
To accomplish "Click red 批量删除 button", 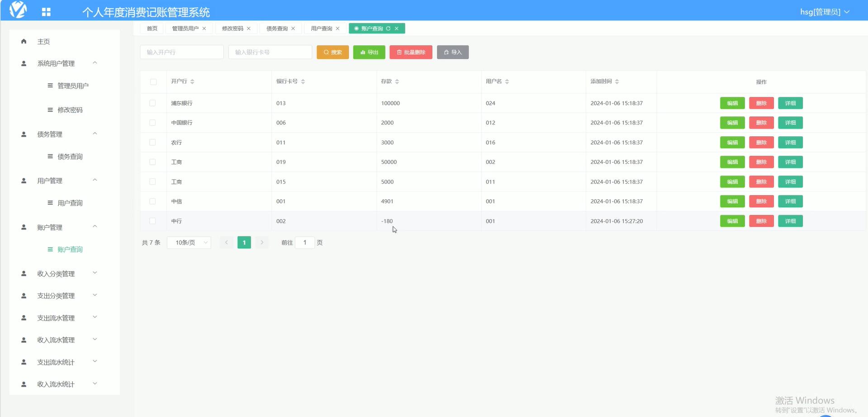I will tap(411, 52).
